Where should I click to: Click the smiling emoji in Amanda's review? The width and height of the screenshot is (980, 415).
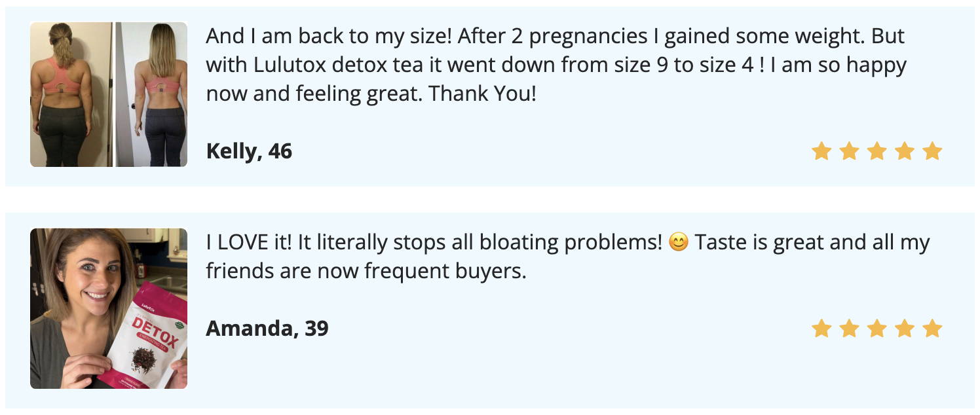[679, 243]
